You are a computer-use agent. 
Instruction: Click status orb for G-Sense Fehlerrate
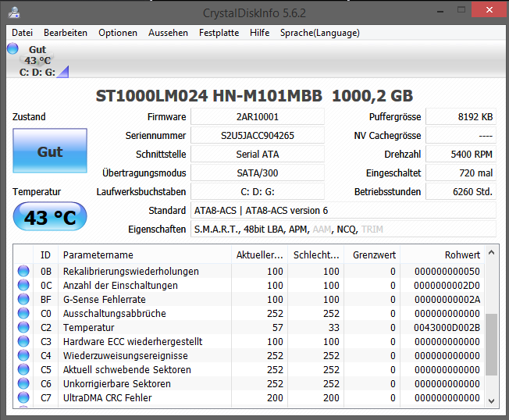[23, 299]
